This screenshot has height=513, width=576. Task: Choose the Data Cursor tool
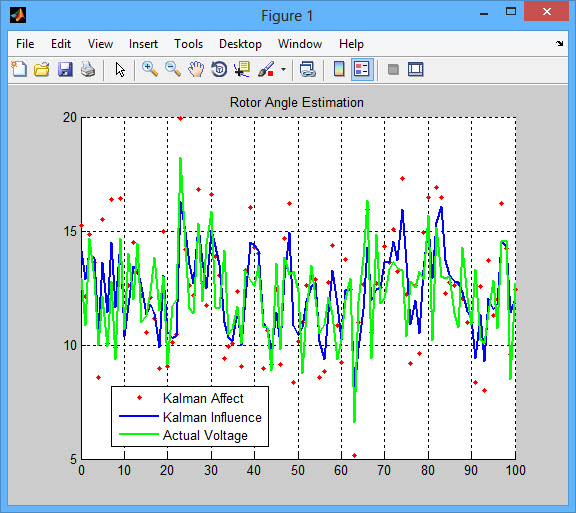[242, 69]
